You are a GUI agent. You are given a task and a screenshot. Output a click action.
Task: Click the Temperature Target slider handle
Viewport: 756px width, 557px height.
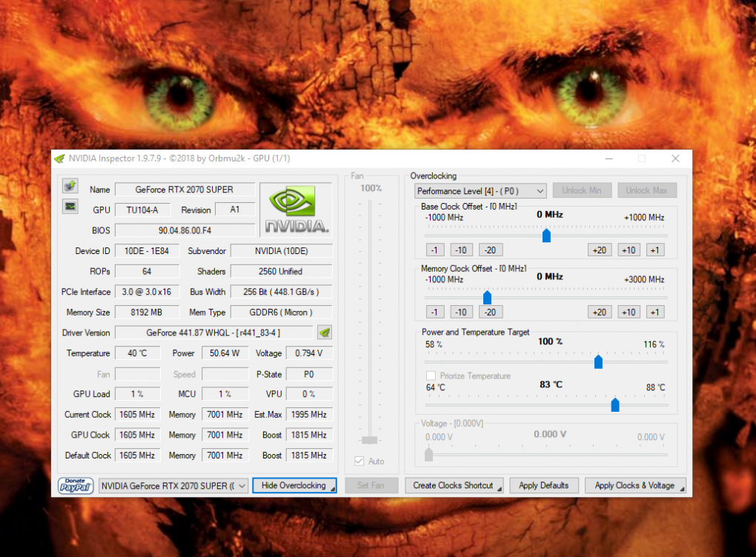[615, 404]
